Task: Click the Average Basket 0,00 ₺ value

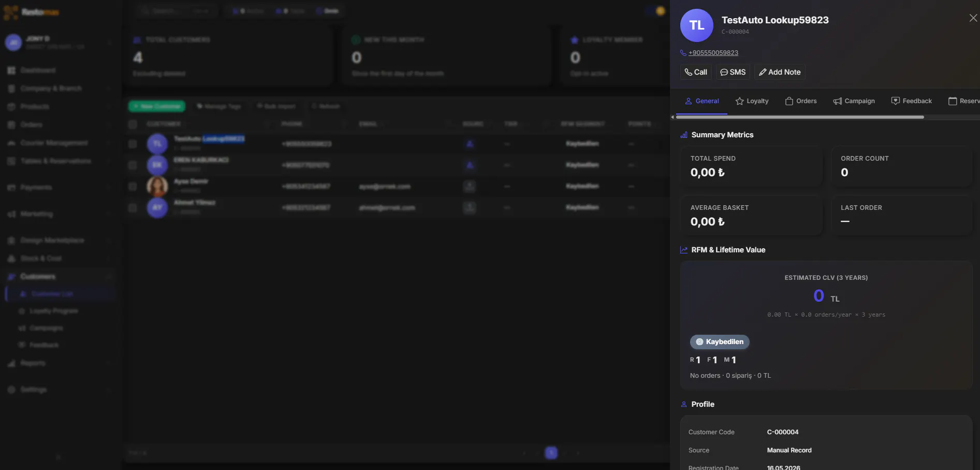Action: [x=707, y=222]
